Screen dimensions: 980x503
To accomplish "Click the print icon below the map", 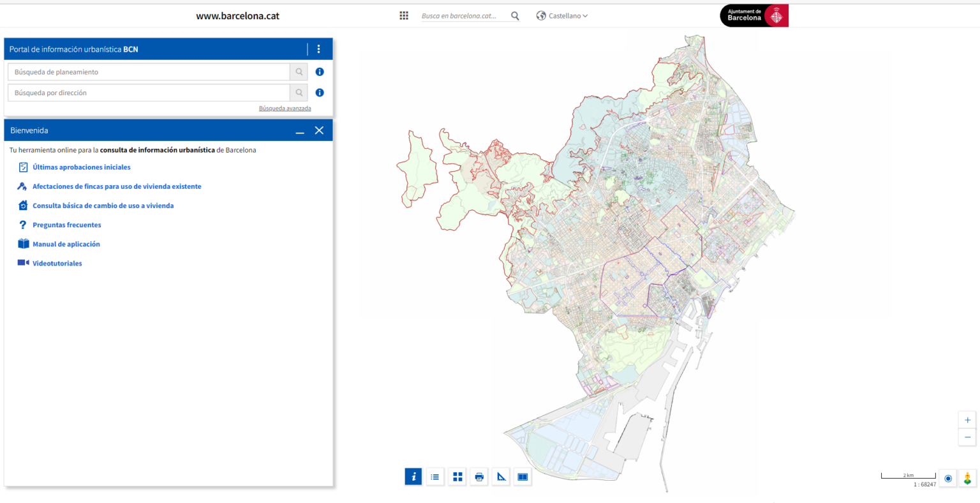I will [479, 476].
